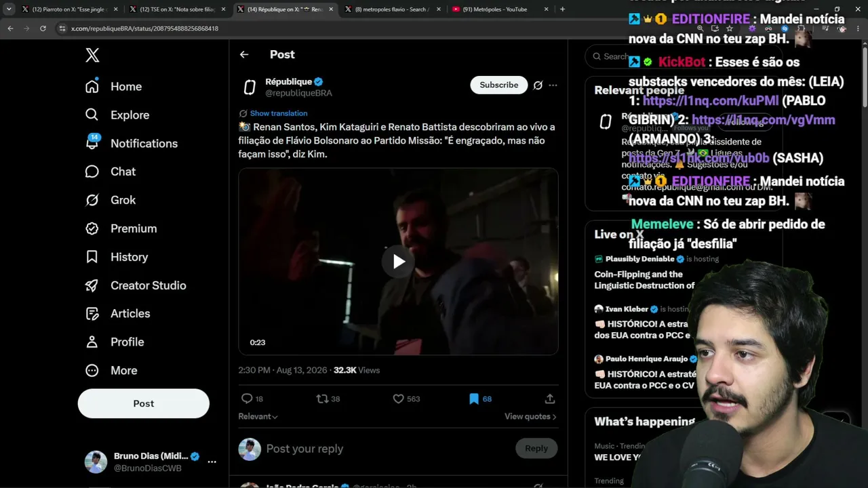
Task: Open Explore from the sidebar
Action: [117, 115]
